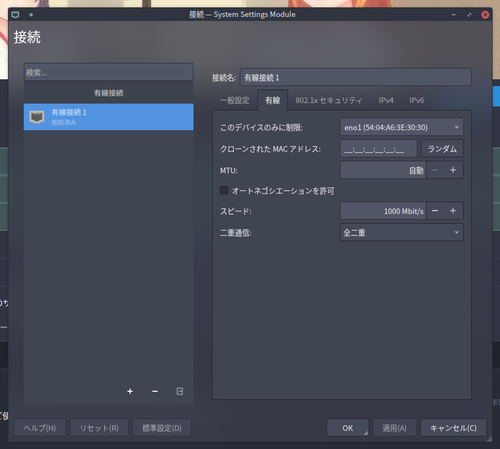The image size is (500, 449).
Task: Switch to the 一般設定 tab
Action: 235,100
